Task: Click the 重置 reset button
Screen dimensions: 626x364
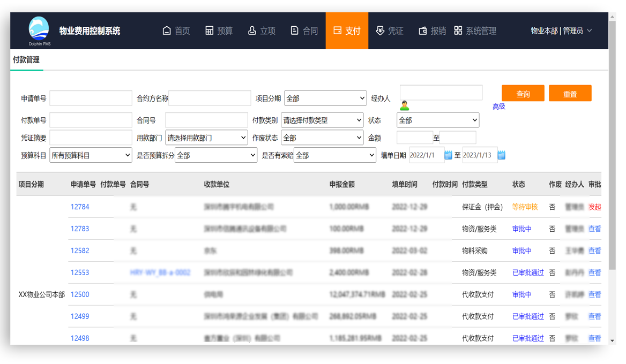Action: (570, 94)
